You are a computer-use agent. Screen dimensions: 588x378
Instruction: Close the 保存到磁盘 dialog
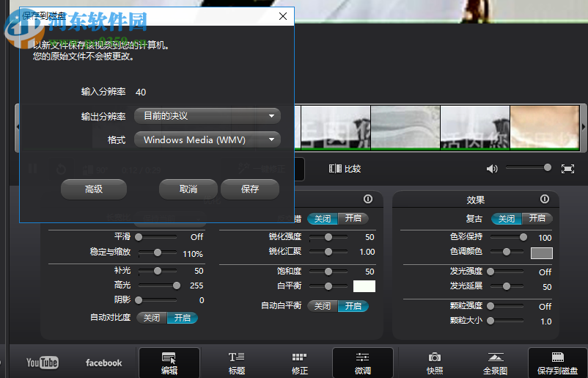(283, 16)
